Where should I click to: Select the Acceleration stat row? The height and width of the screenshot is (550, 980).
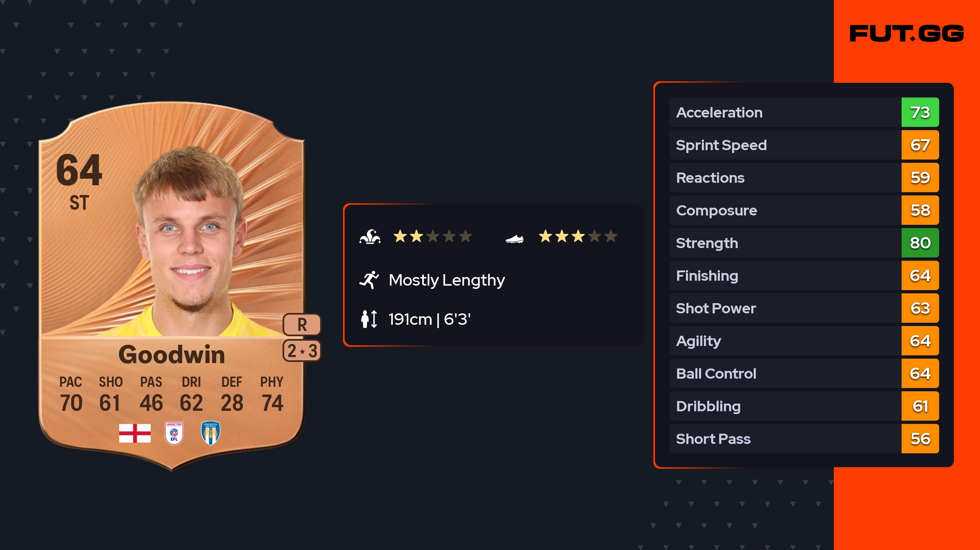pos(784,112)
